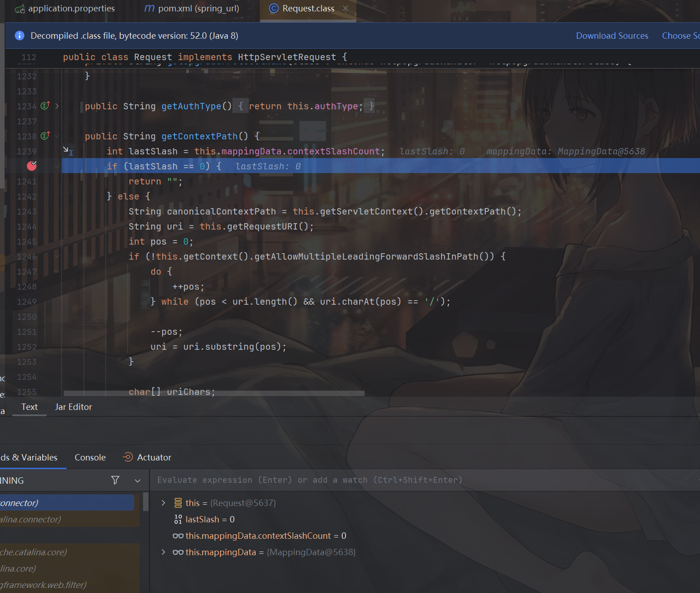Click the filter funnel icon in frames panel
This screenshot has height=593, width=700.
[115, 480]
